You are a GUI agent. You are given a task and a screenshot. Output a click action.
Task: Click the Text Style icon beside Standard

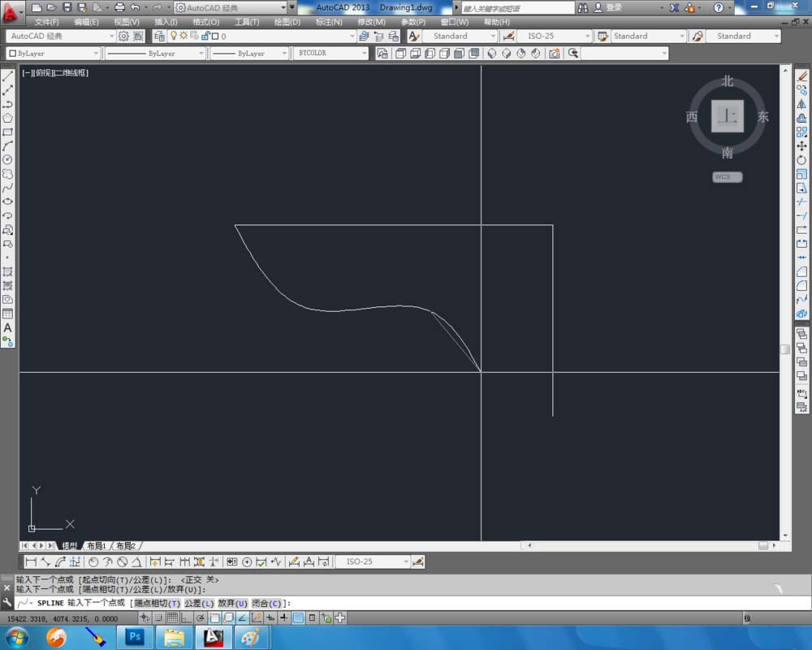tap(414, 36)
